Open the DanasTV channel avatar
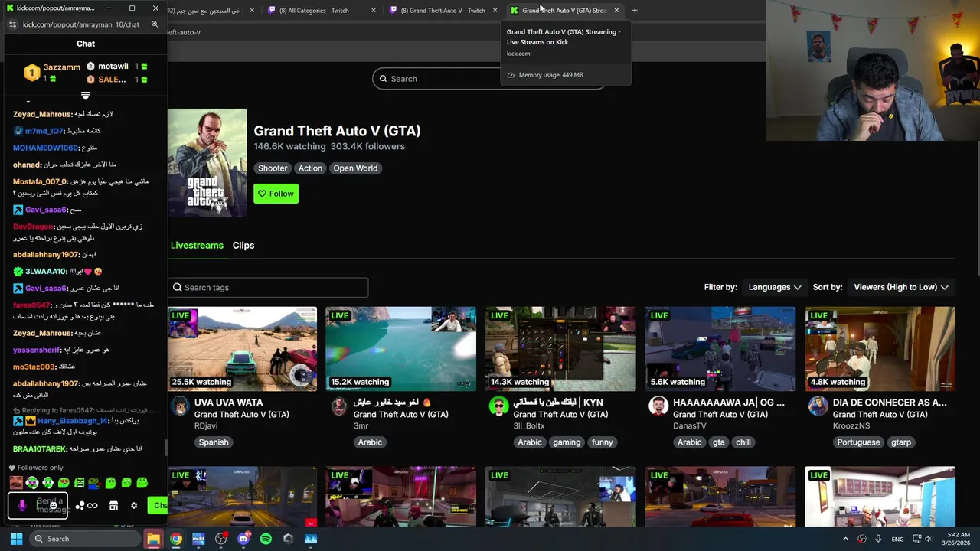This screenshot has width=980, height=551. pyautogui.click(x=658, y=406)
